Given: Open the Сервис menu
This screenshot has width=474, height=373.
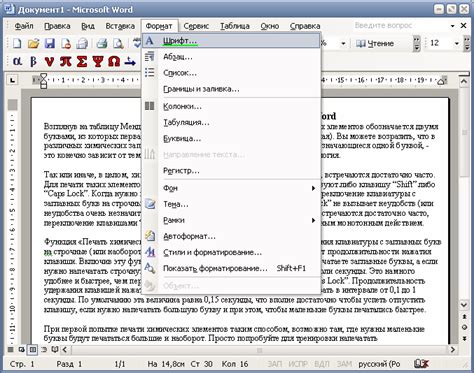Looking at the screenshot, I should [196, 26].
